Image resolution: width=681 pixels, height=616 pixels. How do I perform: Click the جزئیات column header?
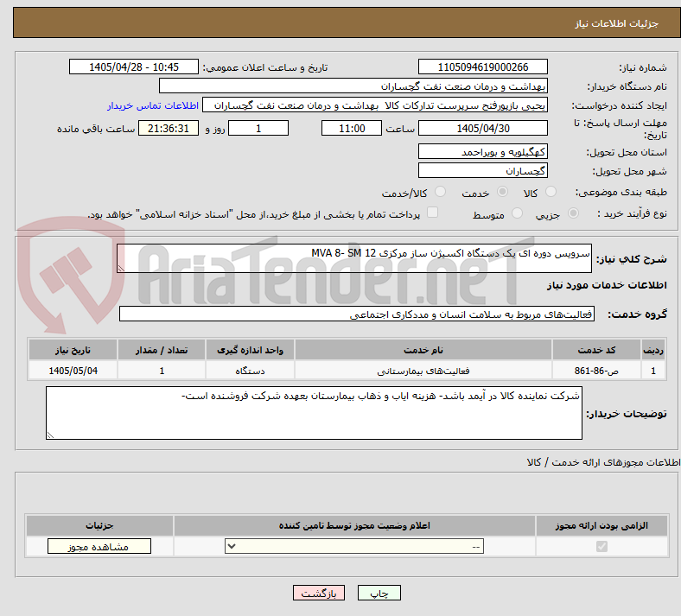coord(99,525)
